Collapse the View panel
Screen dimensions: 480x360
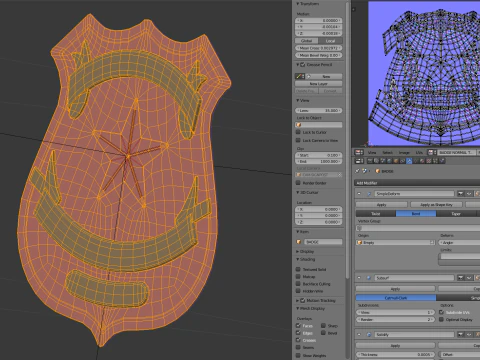[x=298, y=100]
